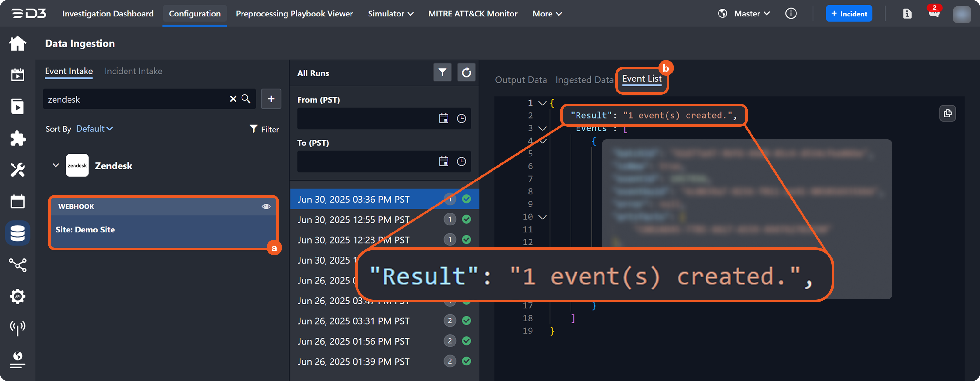The image size is (980, 381).
Task: Collapse JSON line 1 fold arrow
Action: 543,103
